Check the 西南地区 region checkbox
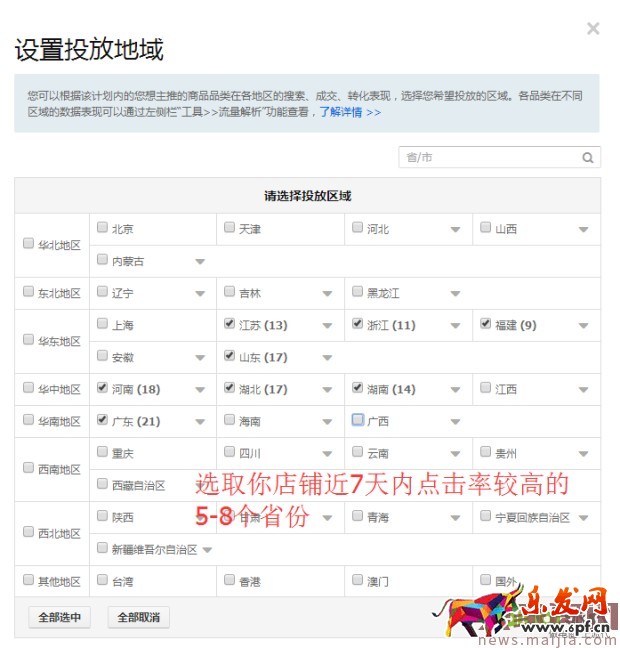The width and height of the screenshot is (620, 648). pos(28,467)
